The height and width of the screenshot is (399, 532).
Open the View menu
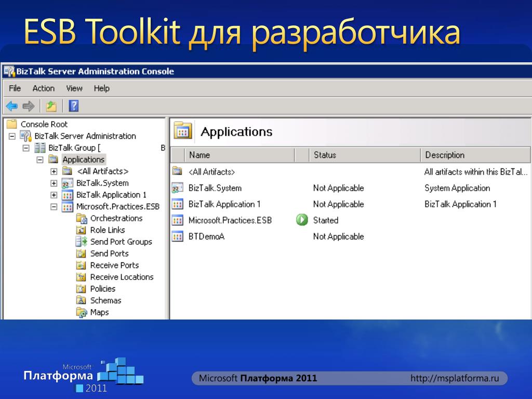(74, 88)
